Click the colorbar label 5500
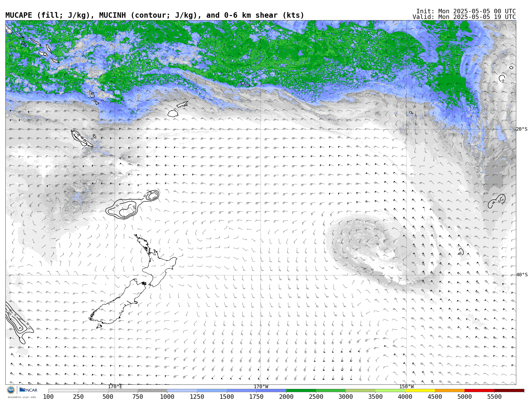Image resolution: width=532 pixels, height=400 pixels. coord(494,397)
